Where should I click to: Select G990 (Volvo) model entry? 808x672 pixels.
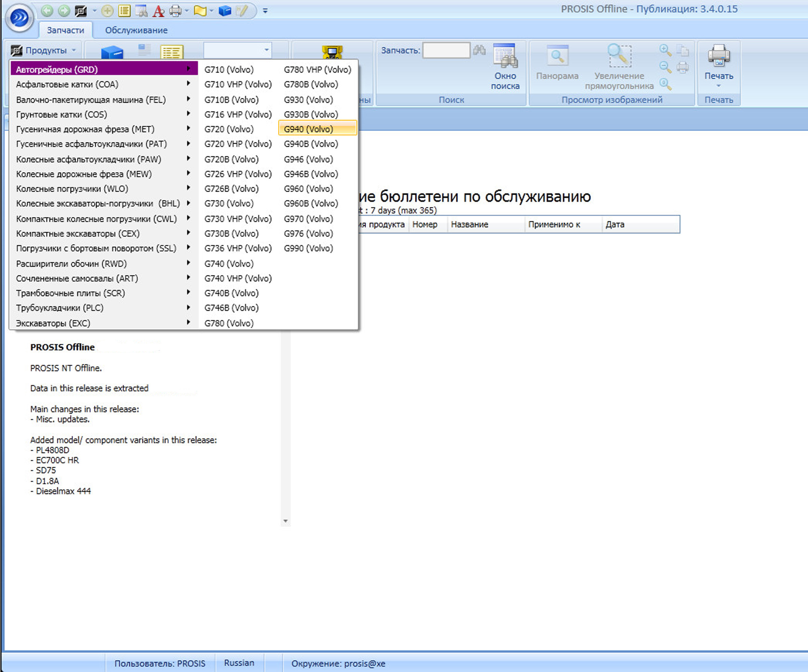(x=308, y=248)
